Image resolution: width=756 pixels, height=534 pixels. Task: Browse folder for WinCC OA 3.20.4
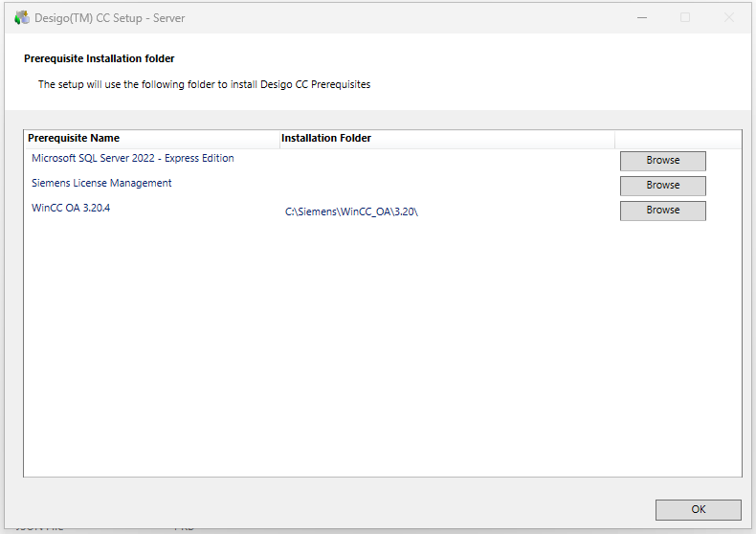click(662, 211)
